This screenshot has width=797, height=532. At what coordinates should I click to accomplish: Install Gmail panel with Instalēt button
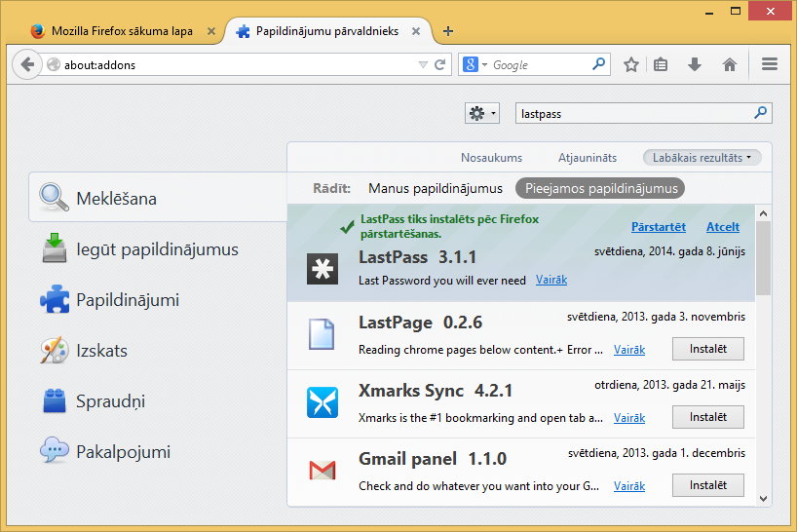point(708,485)
